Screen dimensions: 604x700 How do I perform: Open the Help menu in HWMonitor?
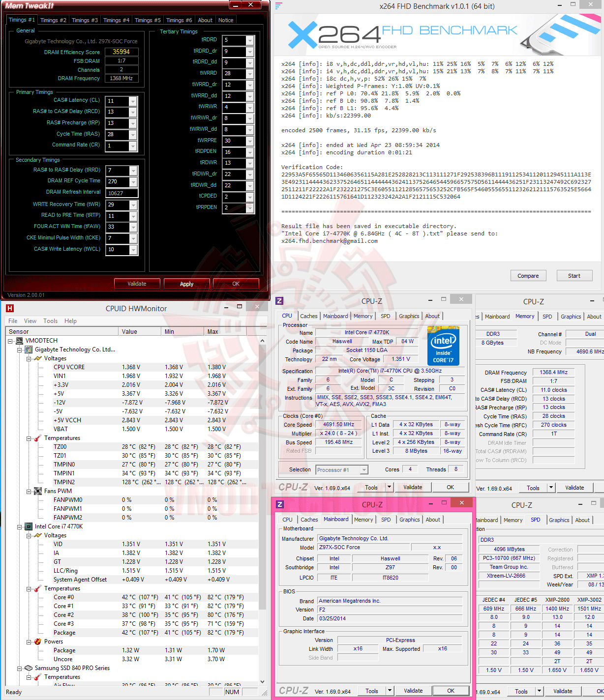click(70, 321)
